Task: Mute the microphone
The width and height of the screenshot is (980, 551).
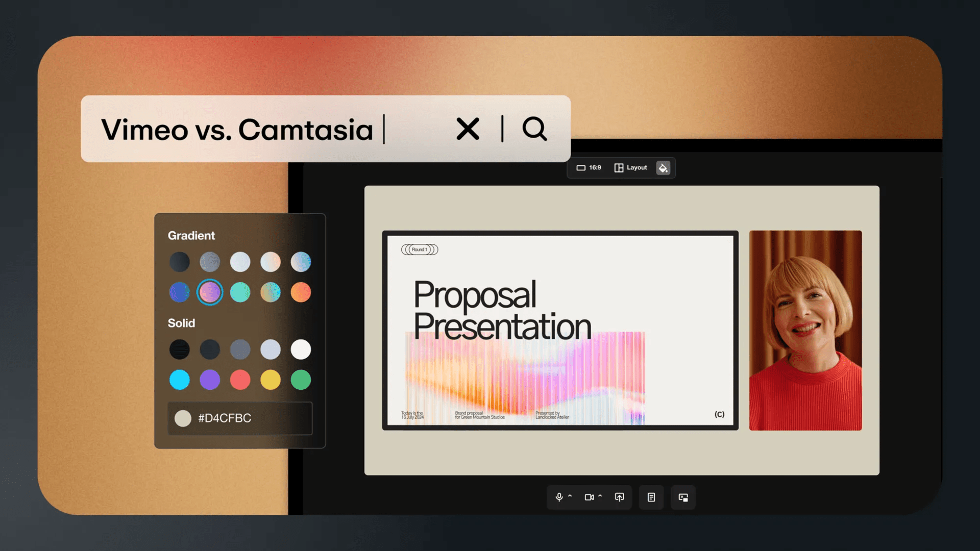Action: tap(559, 497)
